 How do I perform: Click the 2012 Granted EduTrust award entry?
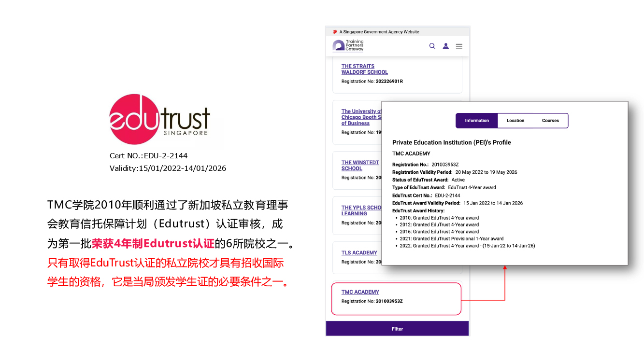point(439,225)
